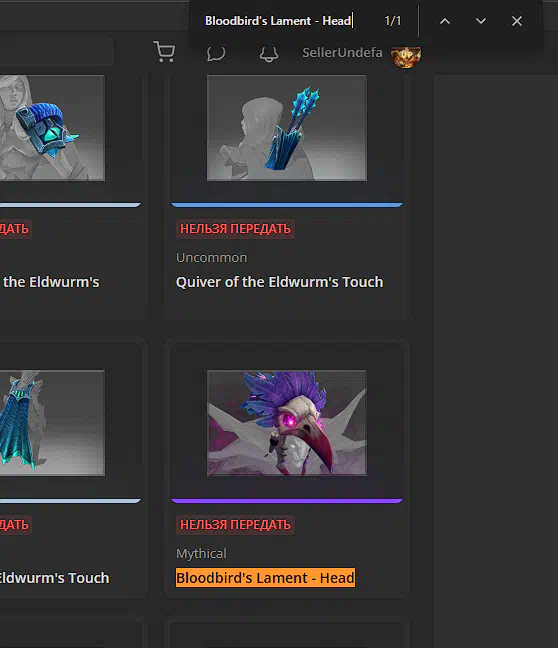Click the find bar text field
The height and width of the screenshot is (648, 558).
coord(285,21)
